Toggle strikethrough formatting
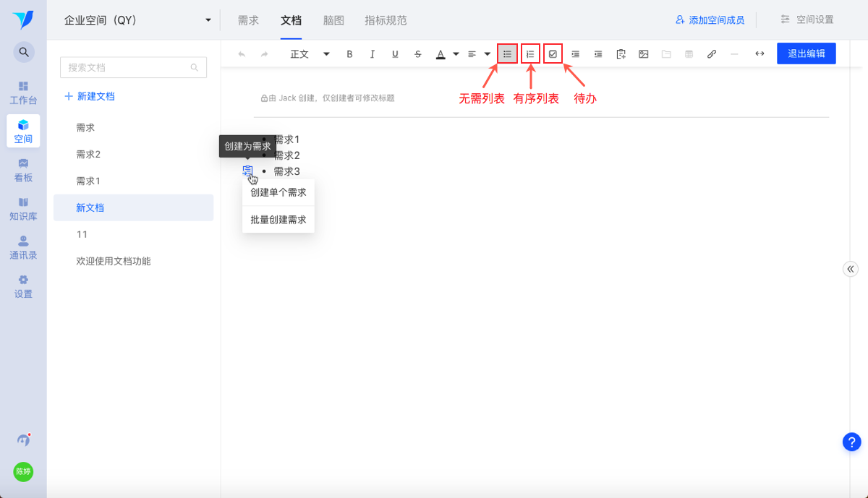Viewport: 868px width, 498px height. point(418,54)
